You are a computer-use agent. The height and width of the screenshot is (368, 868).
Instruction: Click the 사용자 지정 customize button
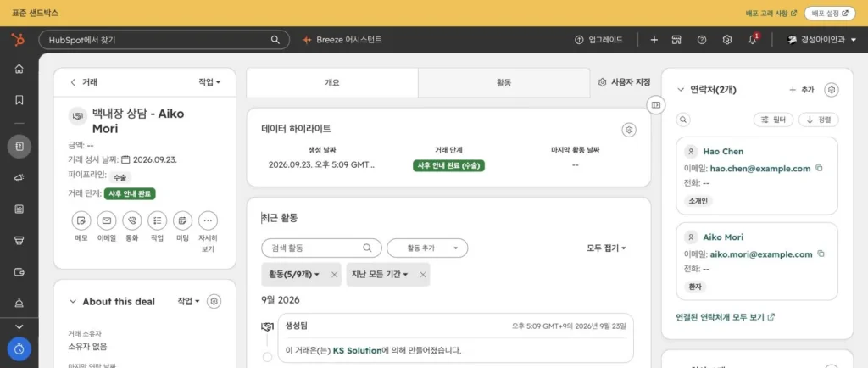625,82
